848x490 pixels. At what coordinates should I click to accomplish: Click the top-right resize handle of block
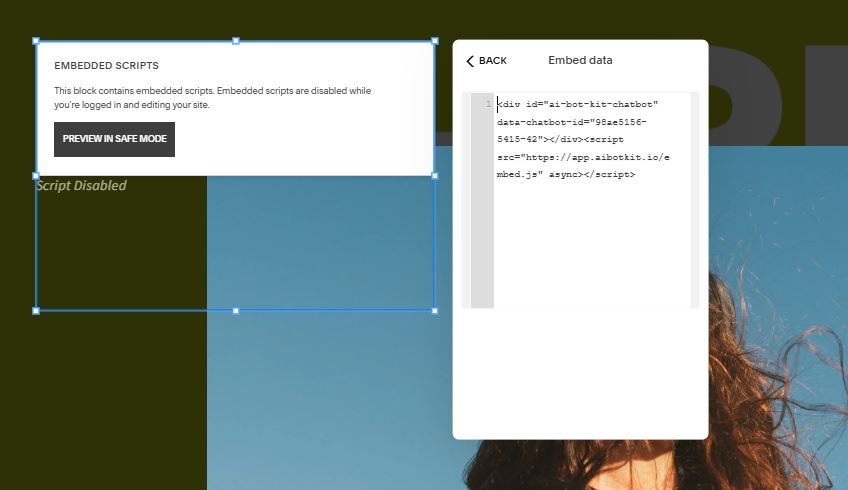pyautogui.click(x=435, y=41)
